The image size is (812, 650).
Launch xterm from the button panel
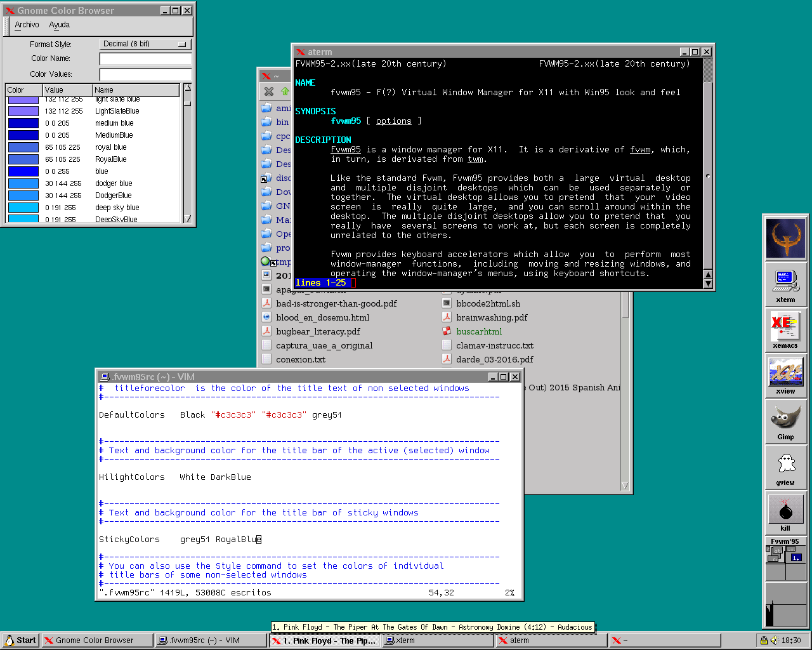[785, 284]
